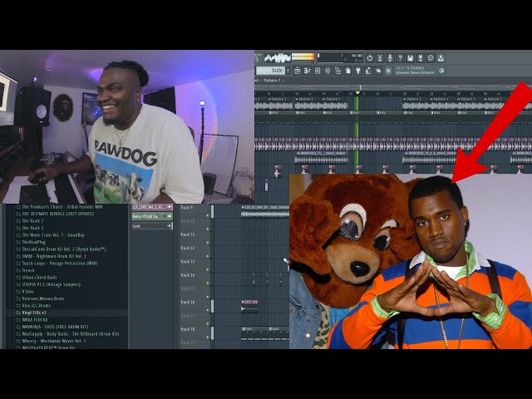Mute Track 18 via its green dot
This screenshot has width=532, height=399.
point(208,337)
